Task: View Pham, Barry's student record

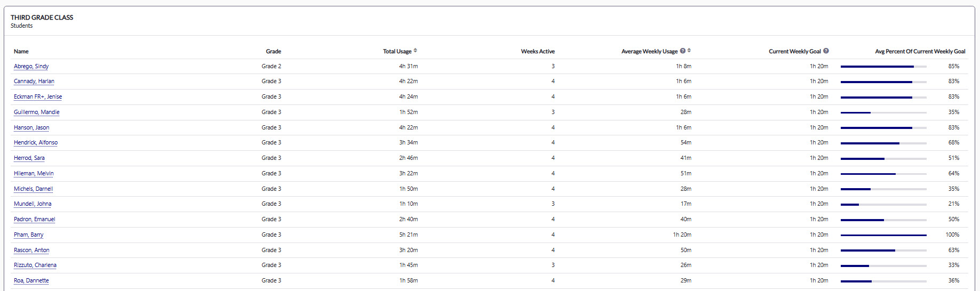Action: [28, 235]
